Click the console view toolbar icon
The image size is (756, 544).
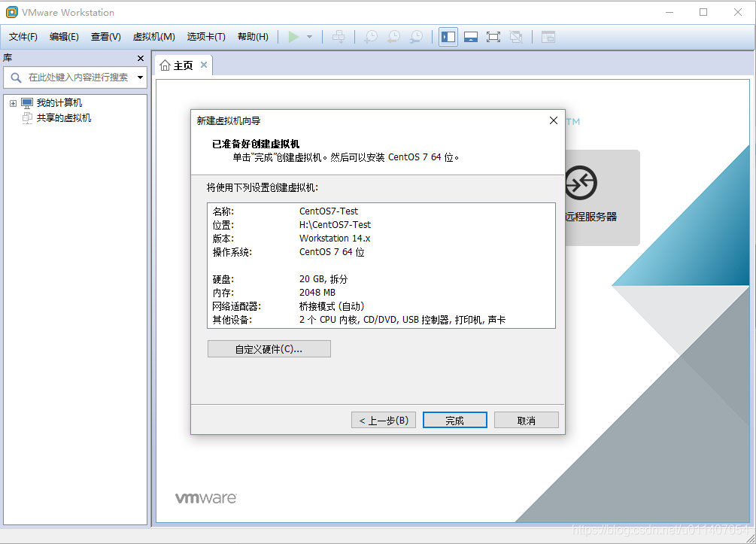pyautogui.click(x=548, y=37)
